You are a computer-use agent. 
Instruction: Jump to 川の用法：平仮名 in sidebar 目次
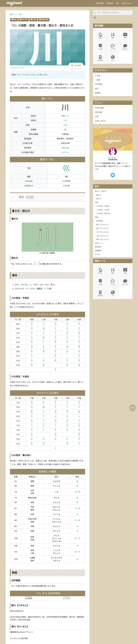[x=102, y=206]
